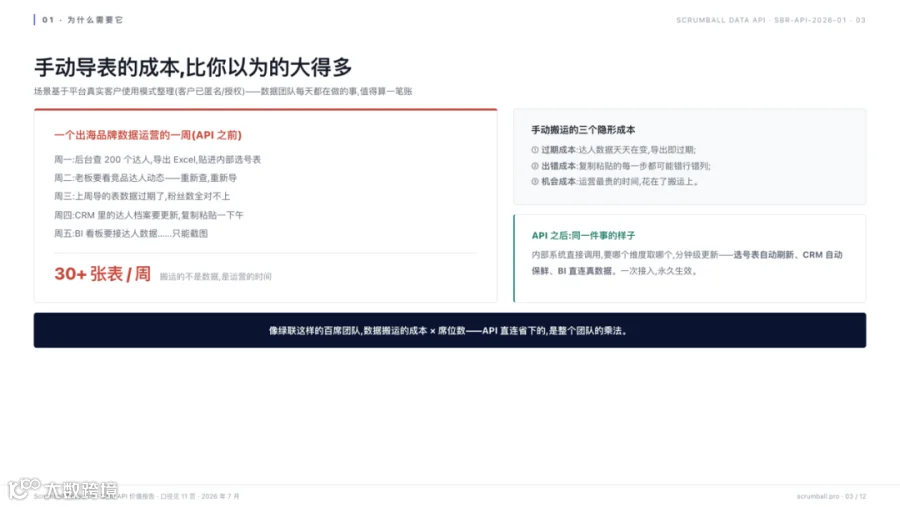
Task: Click the gray caption "搬运的不是数据,是运营的时间"
Action: point(215,277)
